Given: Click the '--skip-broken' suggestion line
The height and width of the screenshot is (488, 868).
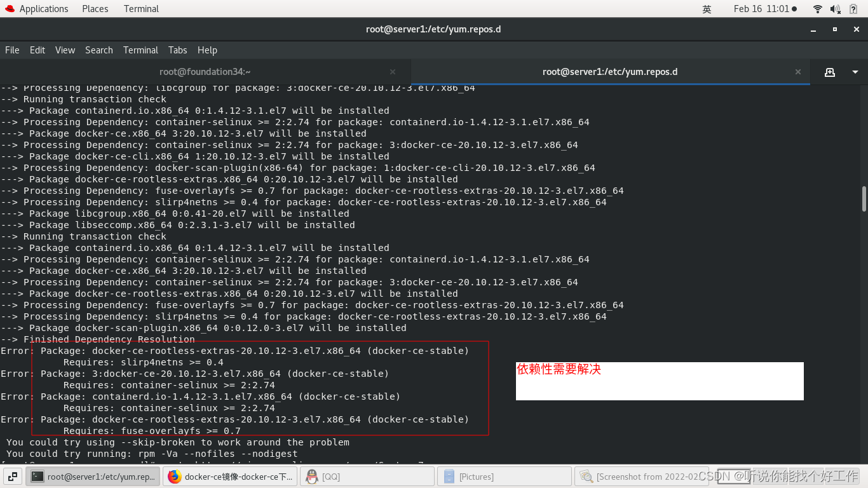Looking at the screenshot, I should pos(178,442).
